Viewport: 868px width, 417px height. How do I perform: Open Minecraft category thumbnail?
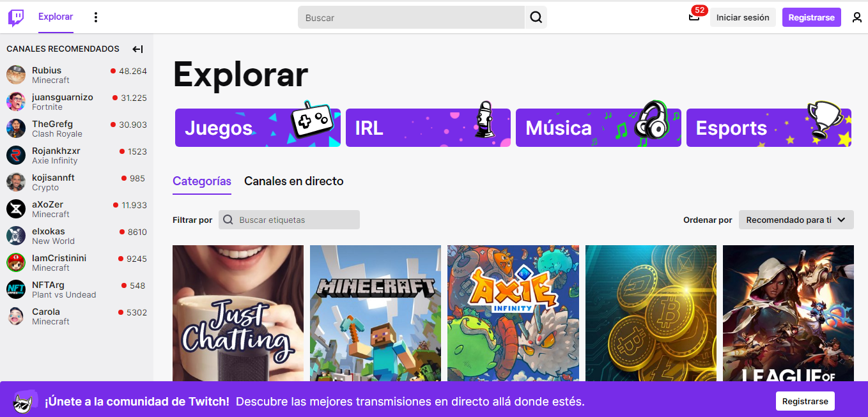coord(375,314)
